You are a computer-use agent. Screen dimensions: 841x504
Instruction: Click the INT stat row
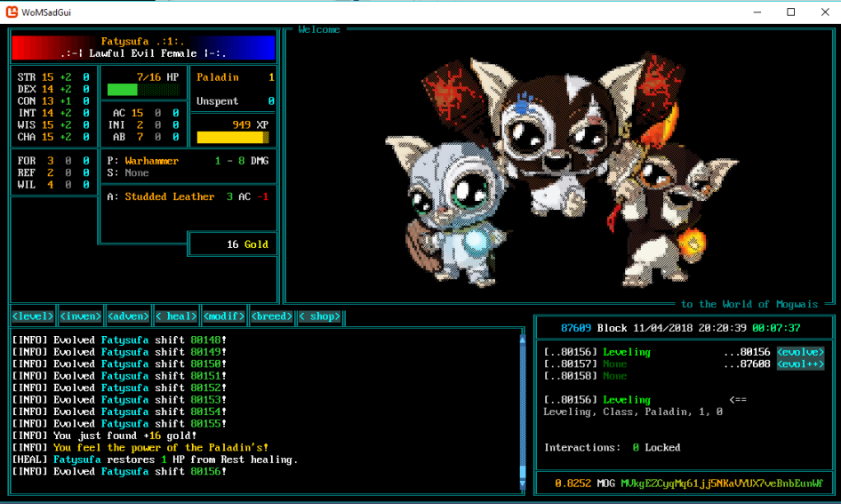(x=53, y=113)
